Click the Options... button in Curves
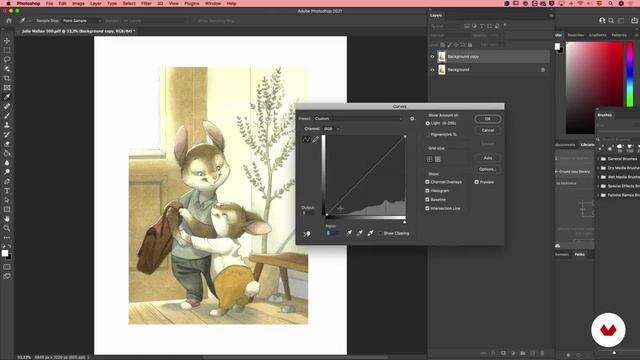 coord(488,169)
